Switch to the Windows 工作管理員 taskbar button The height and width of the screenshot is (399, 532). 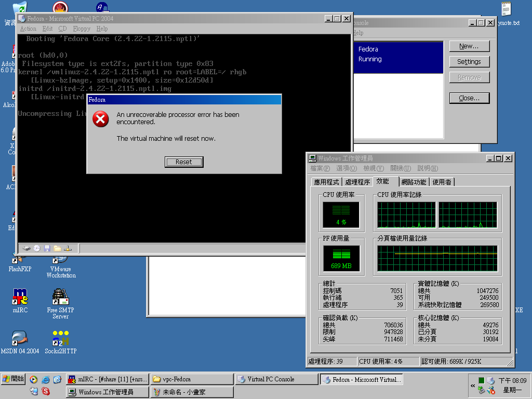(108, 392)
